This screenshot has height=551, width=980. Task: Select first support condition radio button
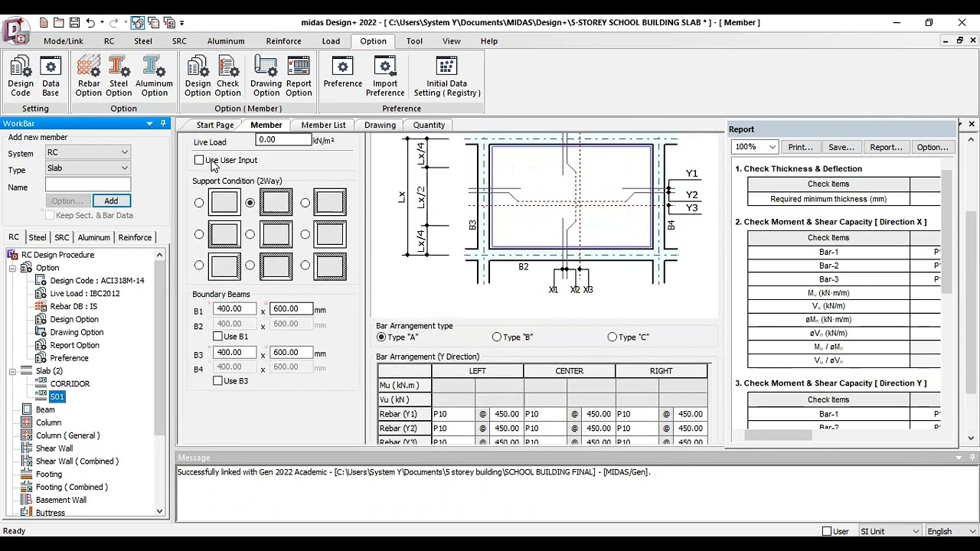(x=199, y=203)
